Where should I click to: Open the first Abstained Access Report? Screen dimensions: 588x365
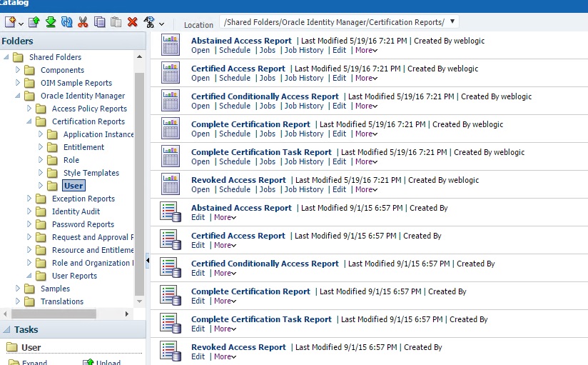point(201,50)
